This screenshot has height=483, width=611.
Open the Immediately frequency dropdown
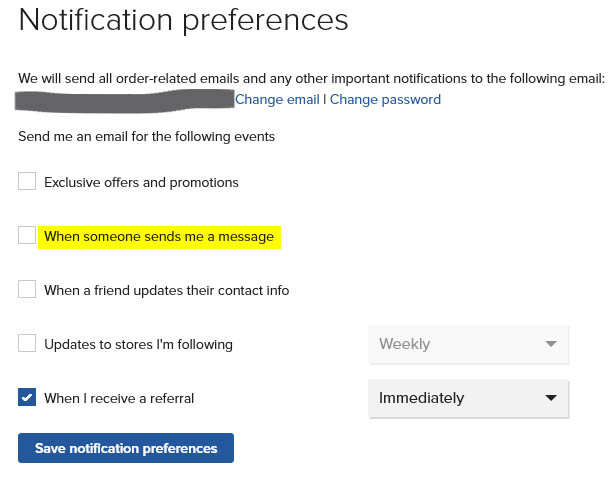468,399
